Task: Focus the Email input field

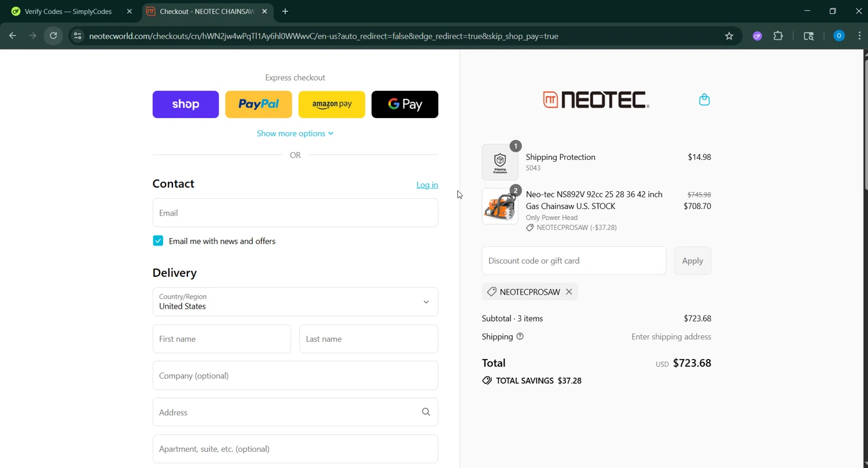Action: 295,213
